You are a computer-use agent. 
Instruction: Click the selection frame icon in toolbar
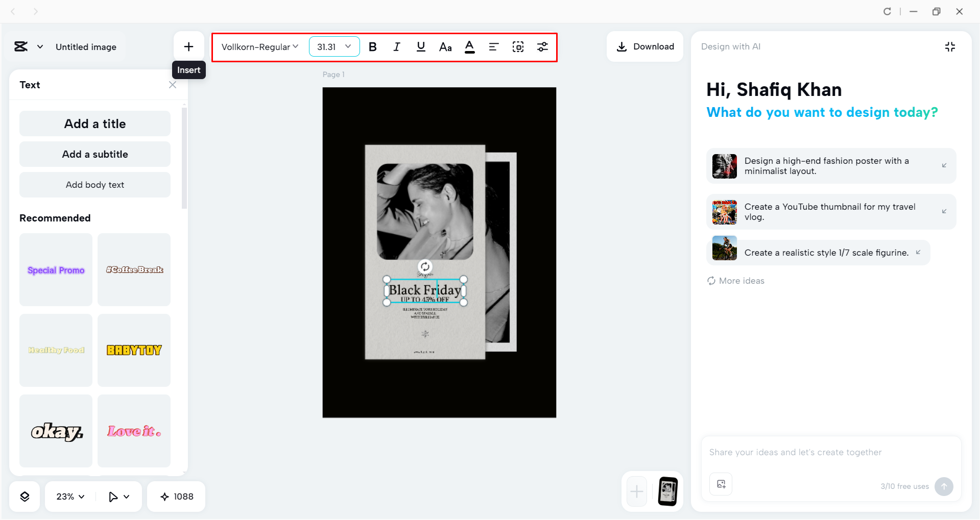[x=518, y=47]
